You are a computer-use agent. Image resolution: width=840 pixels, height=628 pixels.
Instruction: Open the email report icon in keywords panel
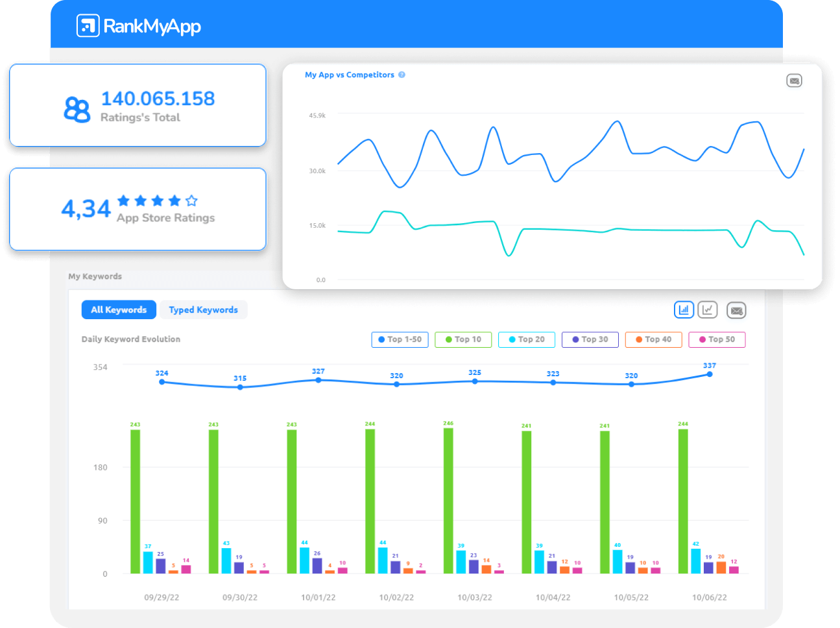tap(736, 309)
